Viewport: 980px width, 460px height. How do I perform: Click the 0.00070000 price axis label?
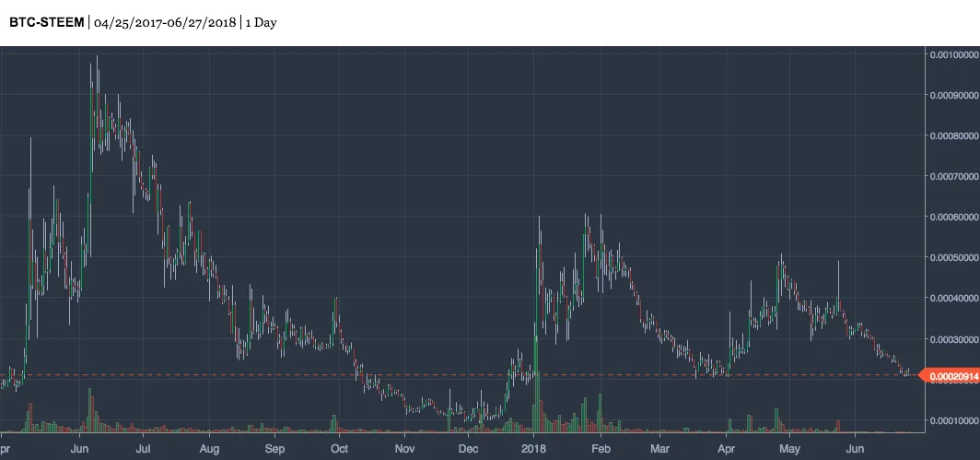[954, 176]
